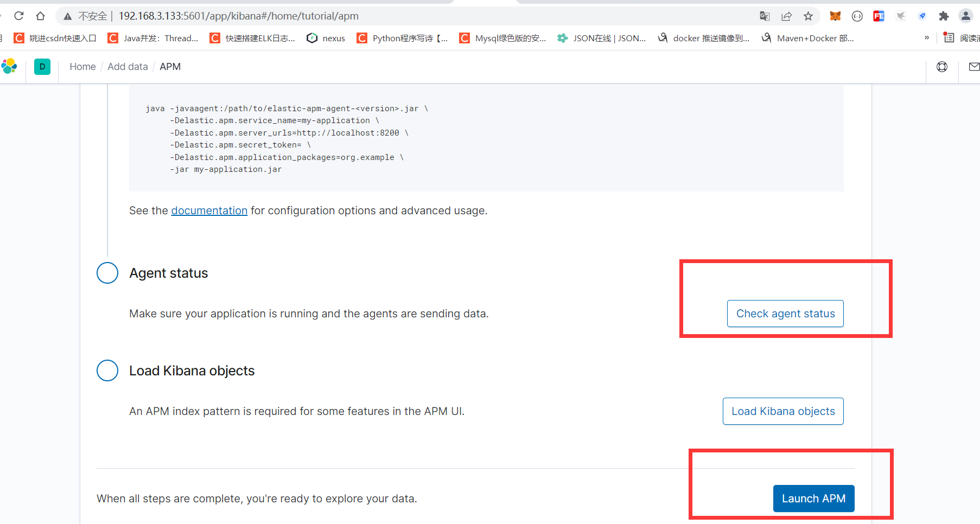Open the bookmarks overflow chevron
Viewport: 980px width, 524px height.
pyautogui.click(x=927, y=37)
